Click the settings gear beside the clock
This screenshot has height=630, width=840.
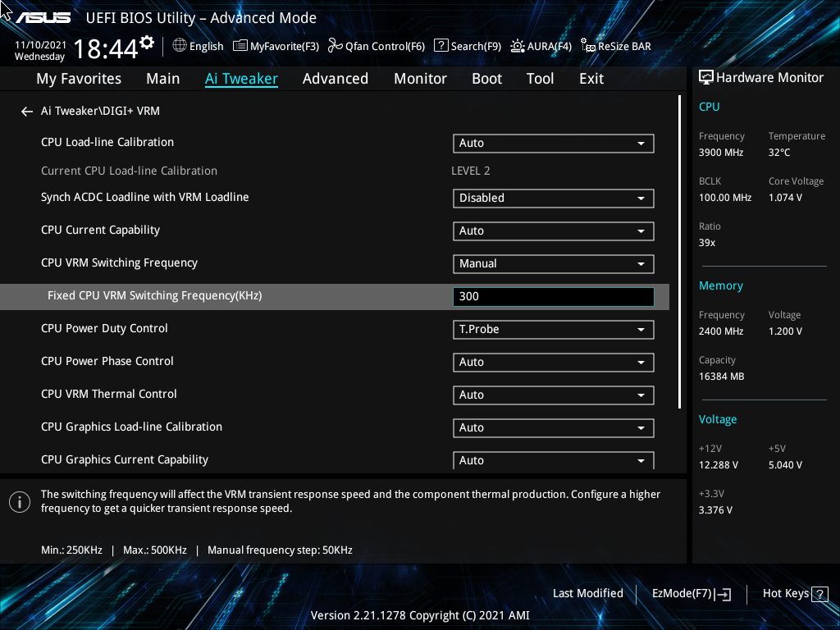tap(147, 43)
